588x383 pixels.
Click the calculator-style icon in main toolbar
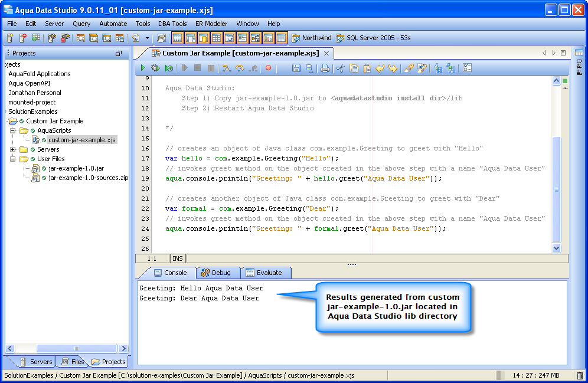coord(161,38)
